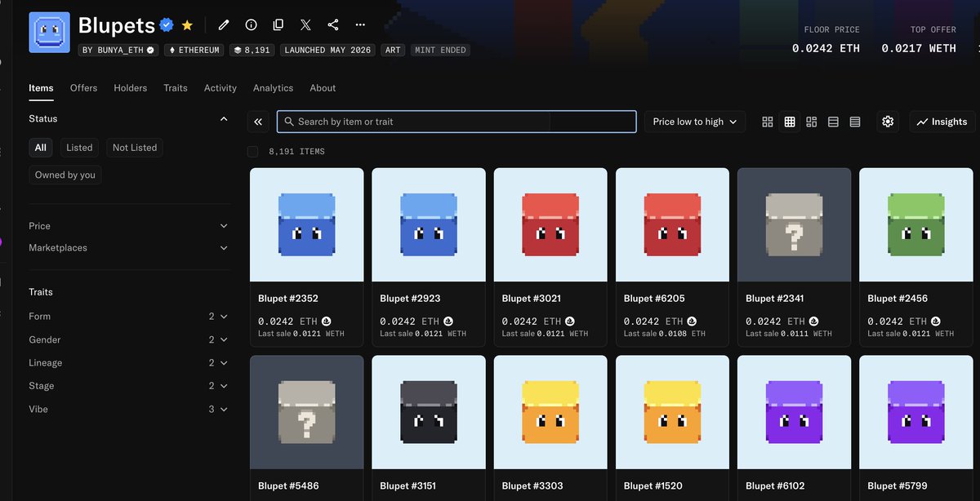Collapse filters with double-chevron button

[x=258, y=122]
